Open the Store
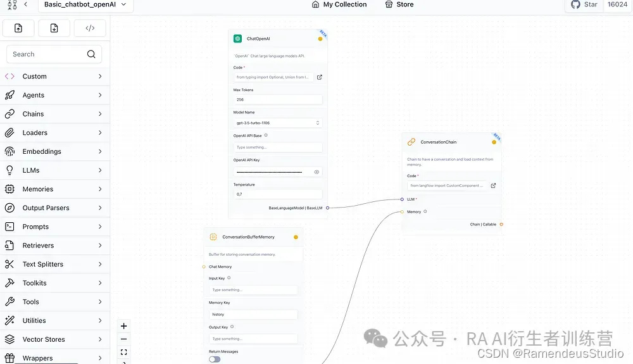The height and width of the screenshot is (364, 633). click(399, 4)
